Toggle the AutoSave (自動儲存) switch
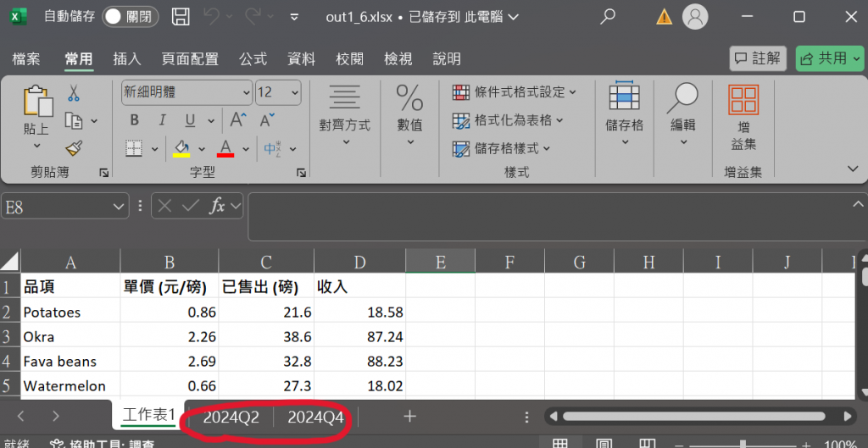This screenshot has height=448, width=868. (130, 17)
